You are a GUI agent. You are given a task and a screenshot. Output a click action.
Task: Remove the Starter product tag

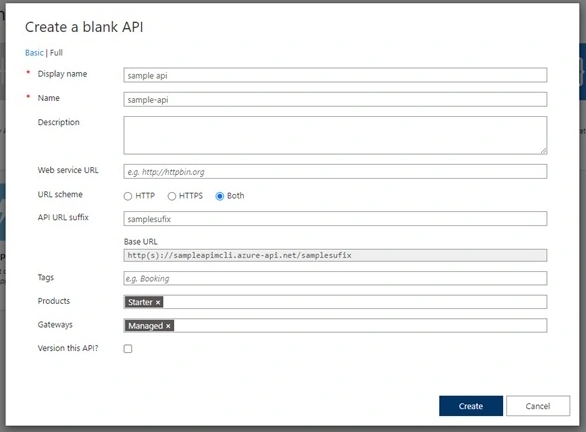[x=158, y=302]
